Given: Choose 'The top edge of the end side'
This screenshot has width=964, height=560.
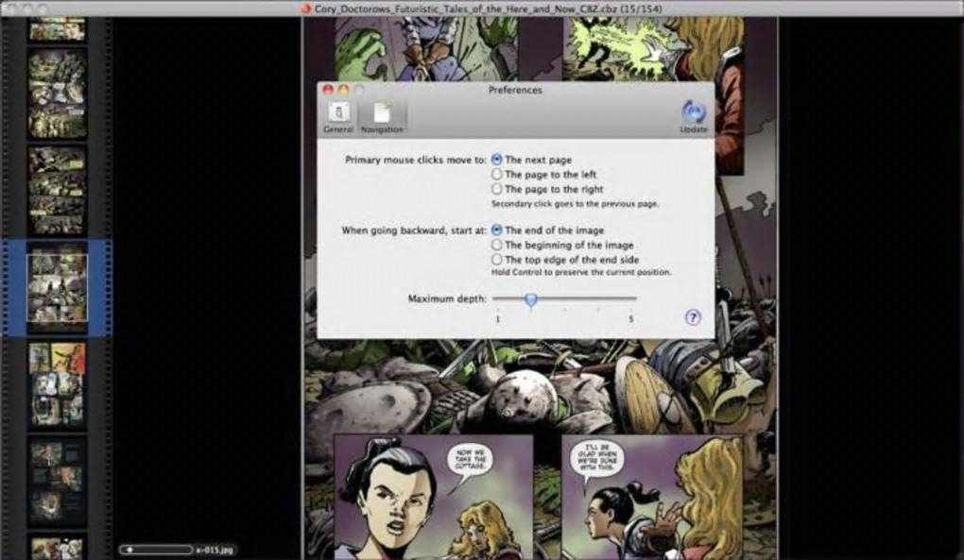Looking at the screenshot, I should pos(565,260).
